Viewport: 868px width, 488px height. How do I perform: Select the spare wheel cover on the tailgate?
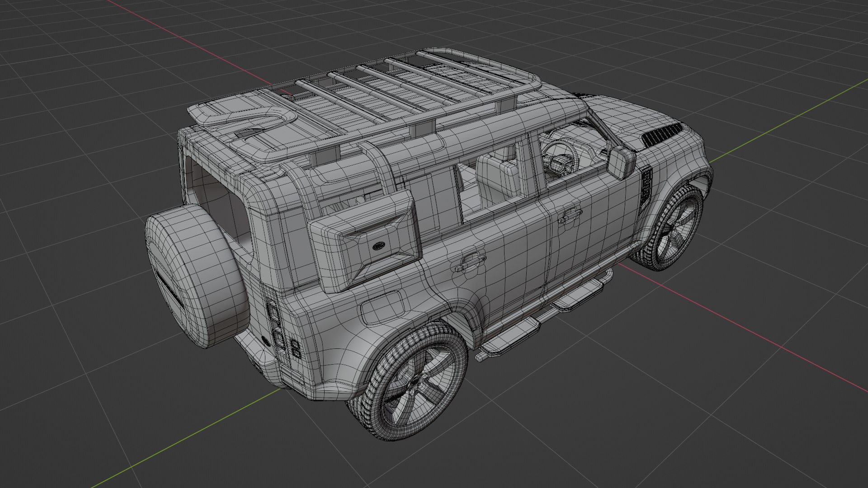(x=197, y=275)
